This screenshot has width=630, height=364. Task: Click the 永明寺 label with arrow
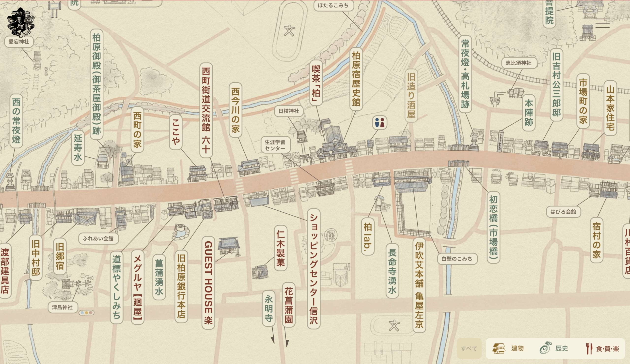click(268, 308)
